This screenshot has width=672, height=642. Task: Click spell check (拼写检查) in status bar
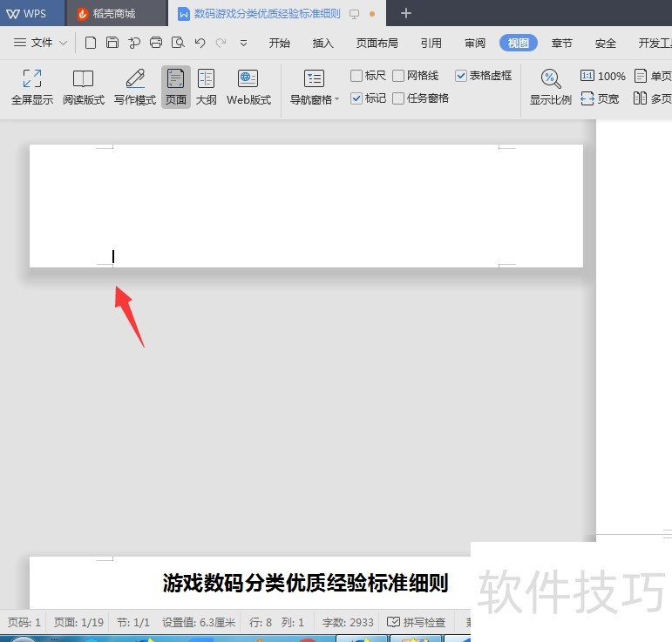click(x=416, y=622)
